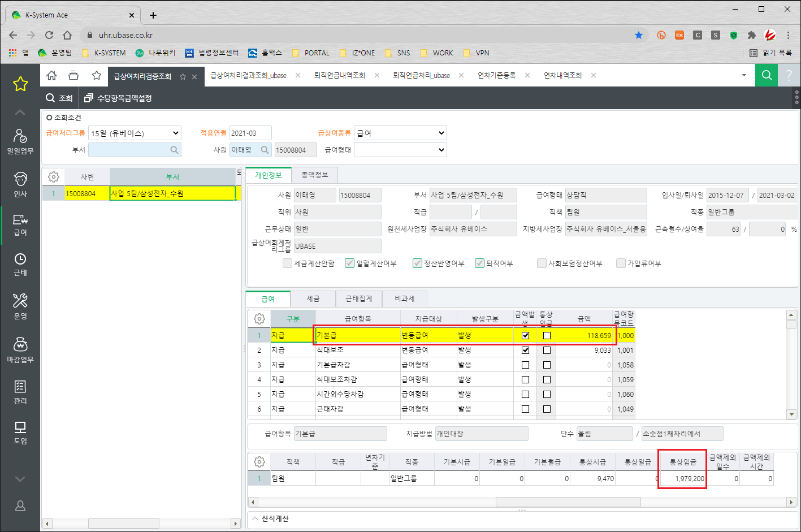
Task: Open the 나무위키 bookmark
Action: (x=155, y=53)
